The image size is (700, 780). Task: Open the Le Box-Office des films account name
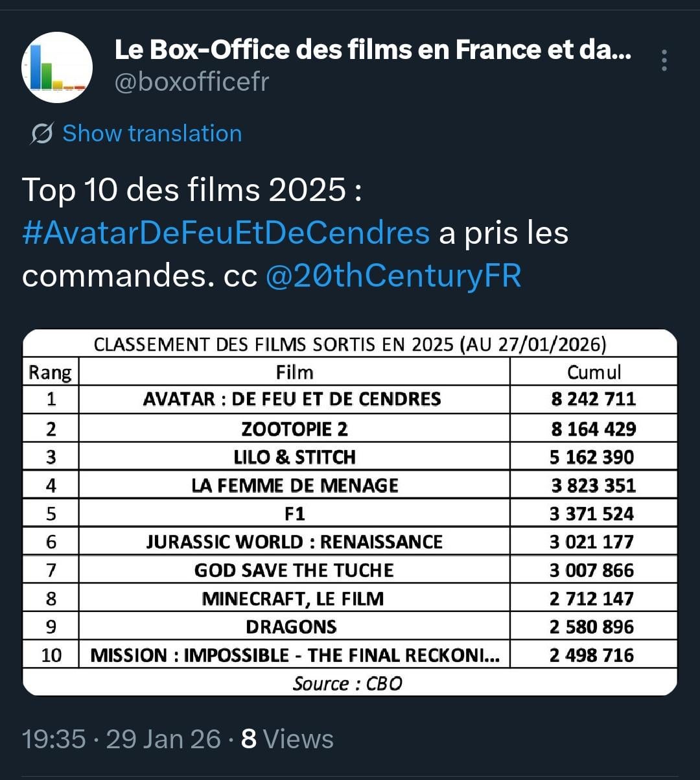click(373, 50)
